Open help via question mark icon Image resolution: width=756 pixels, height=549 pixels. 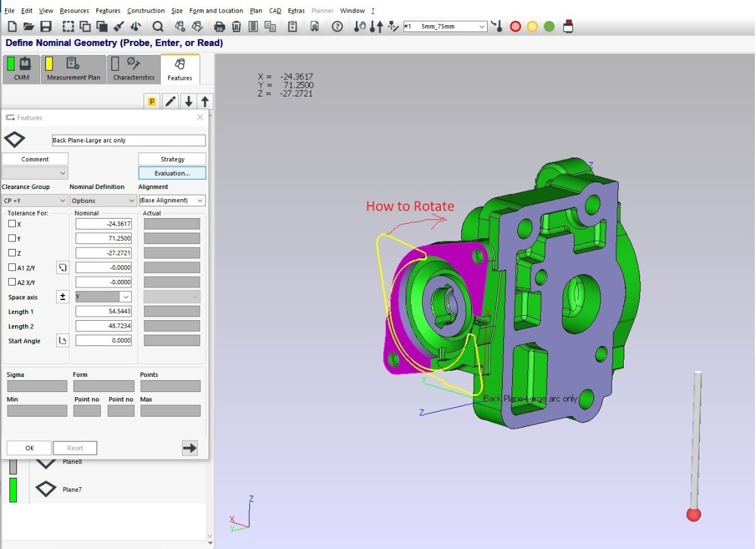click(x=337, y=26)
